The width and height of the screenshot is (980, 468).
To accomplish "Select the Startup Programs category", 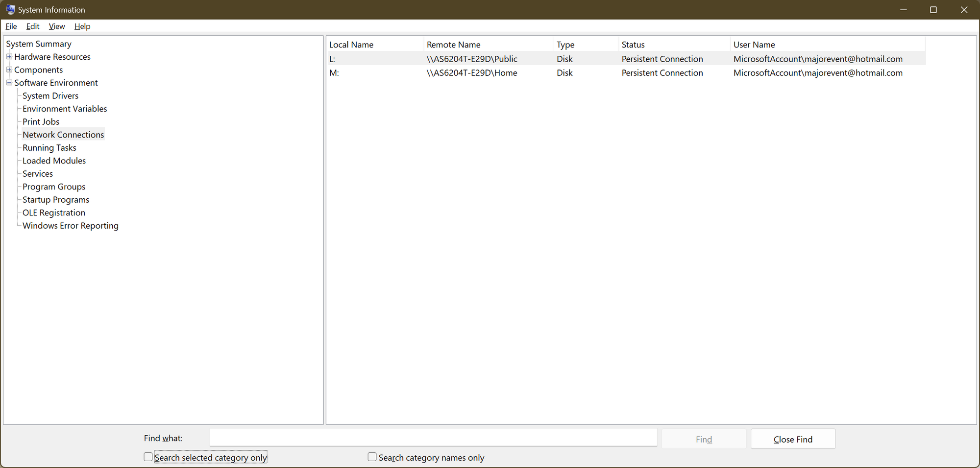I will pyautogui.click(x=55, y=199).
